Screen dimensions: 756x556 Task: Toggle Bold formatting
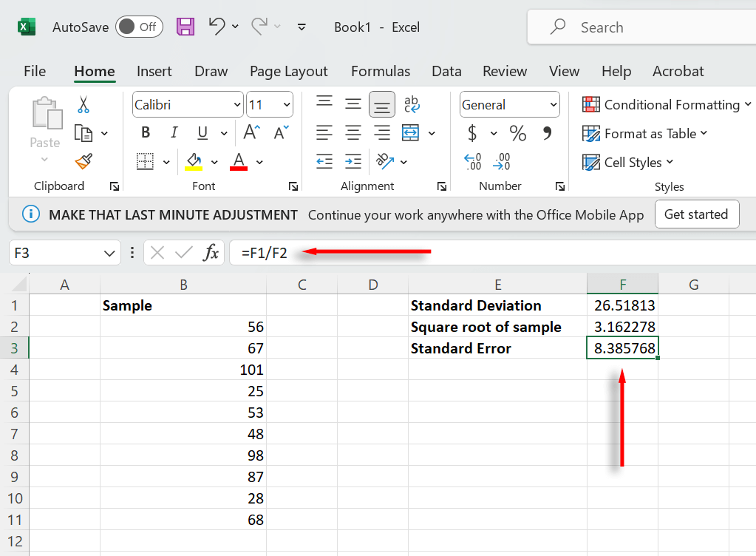coord(146,133)
